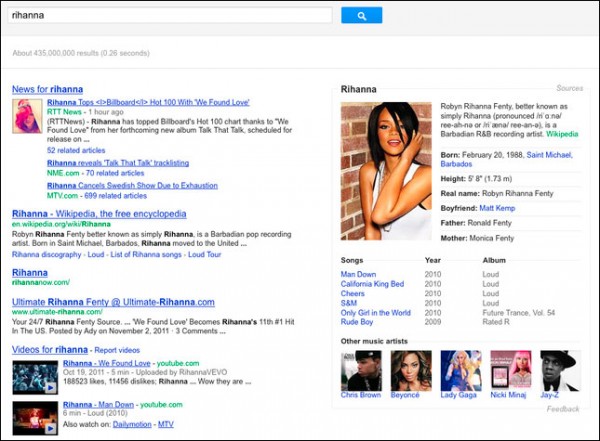600x441 pixels.
Task: Click the blue search magnifier button
Action: [x=361, y=16]
